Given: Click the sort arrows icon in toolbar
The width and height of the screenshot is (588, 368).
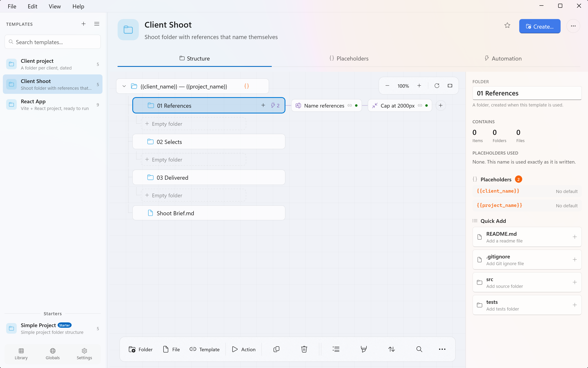Looking at the screenshot, I should click(391, 349).
